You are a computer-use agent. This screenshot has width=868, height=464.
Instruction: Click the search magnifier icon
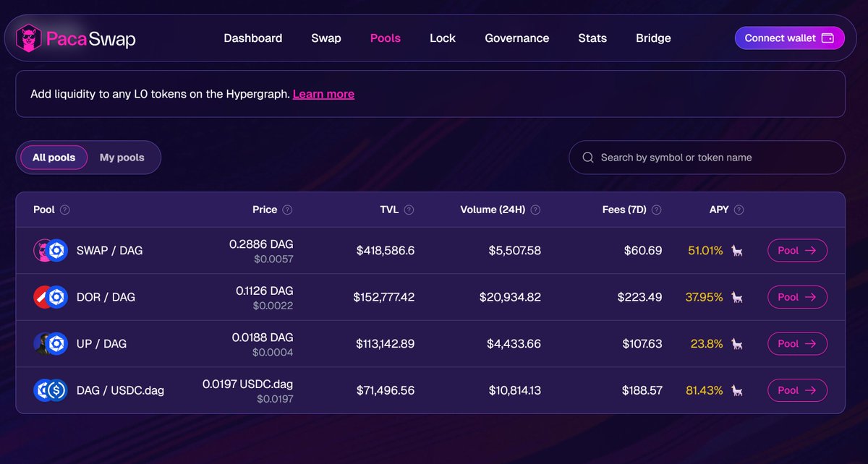click(x=588, y=158)
